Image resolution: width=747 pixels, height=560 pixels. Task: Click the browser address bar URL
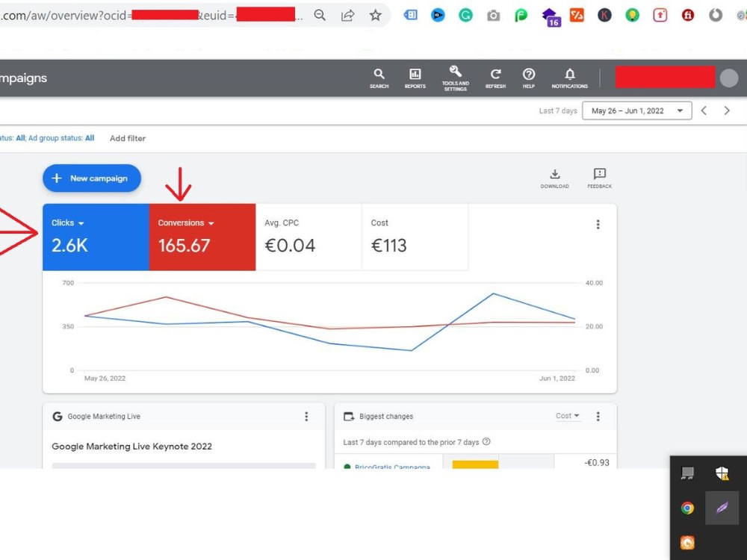click(152, 15)
